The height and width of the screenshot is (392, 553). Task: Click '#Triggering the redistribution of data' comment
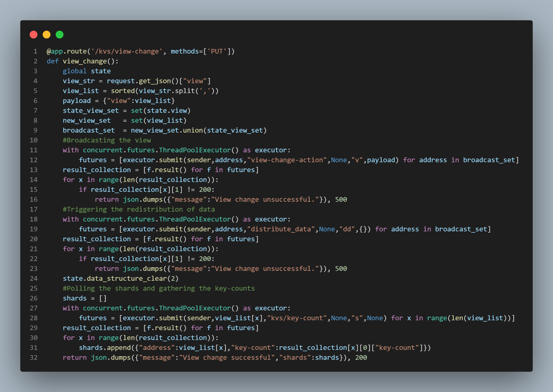(x=139, y=210)
